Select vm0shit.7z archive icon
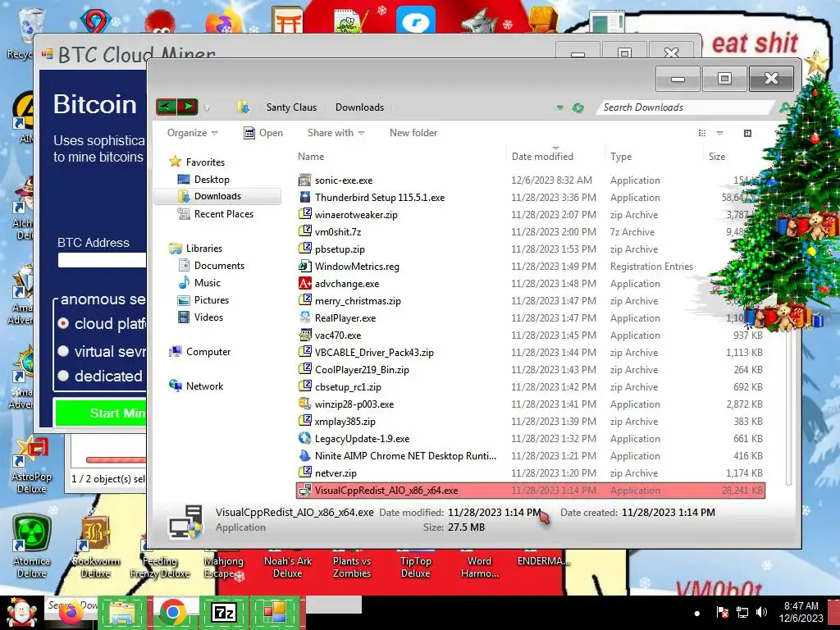Viewport: 840px width, 630px height. tap(305, 231)
